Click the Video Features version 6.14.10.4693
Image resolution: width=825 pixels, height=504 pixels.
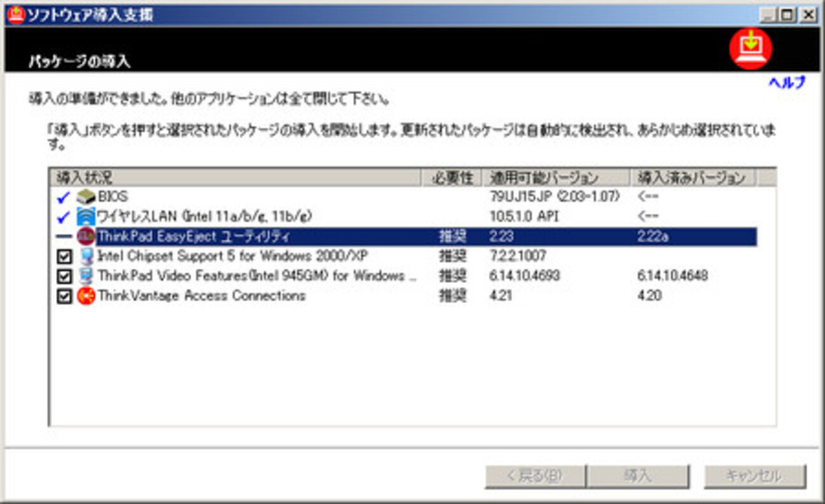(x=525, y=277)
